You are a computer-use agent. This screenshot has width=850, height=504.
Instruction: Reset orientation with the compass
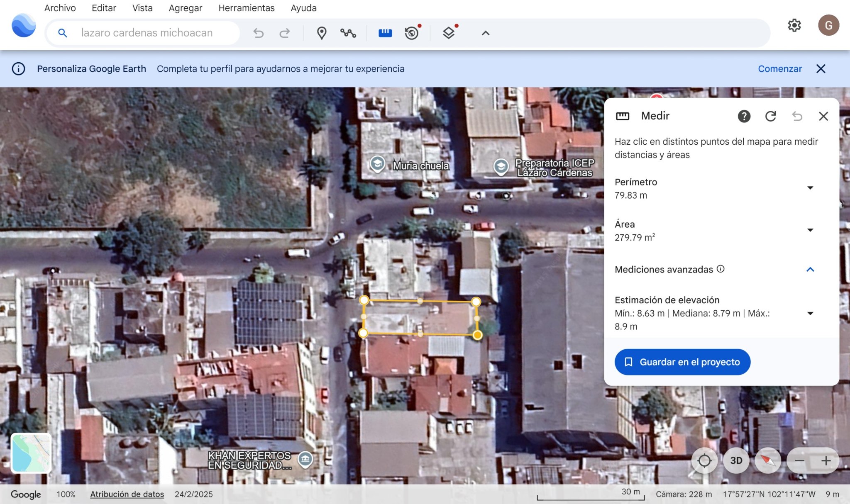(x=768, y=460)
